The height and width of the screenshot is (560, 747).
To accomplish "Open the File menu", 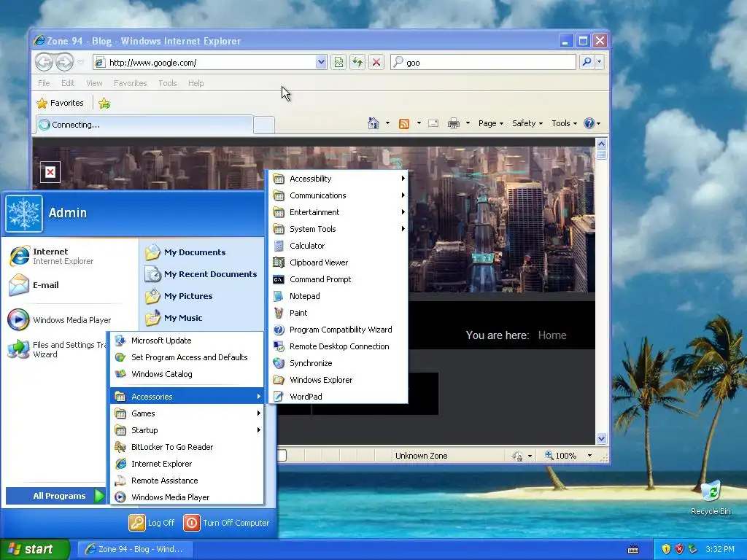I will 44,83.
